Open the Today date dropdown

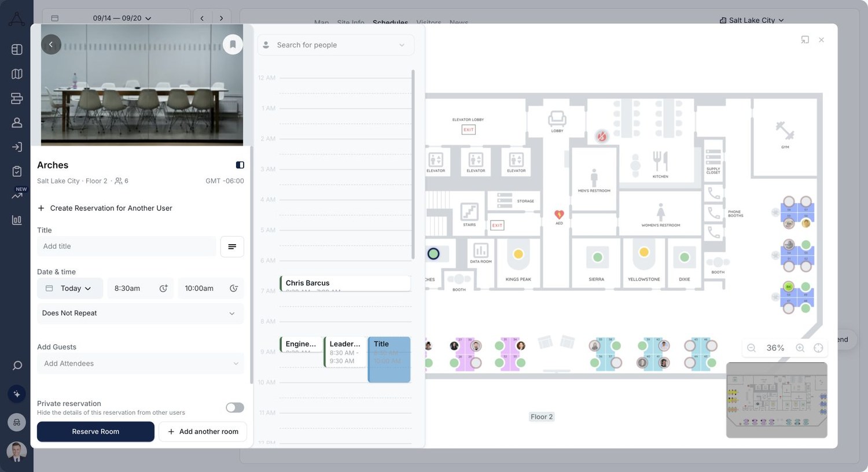pyautogui.click(x=70, y=288)
